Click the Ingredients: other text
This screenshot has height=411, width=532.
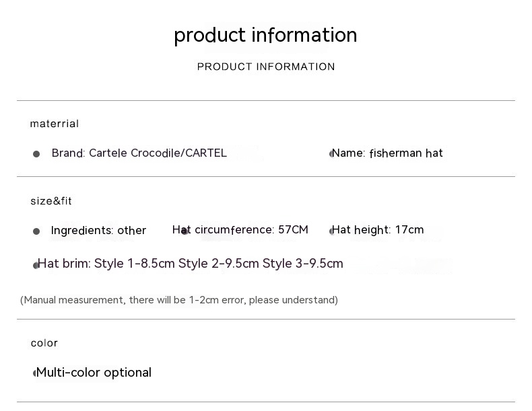tap(98, 231)
